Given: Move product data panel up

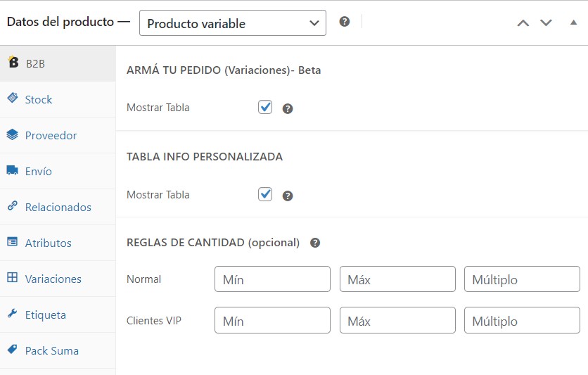Looking at the screenshot, I should click(x=523, y=23).
